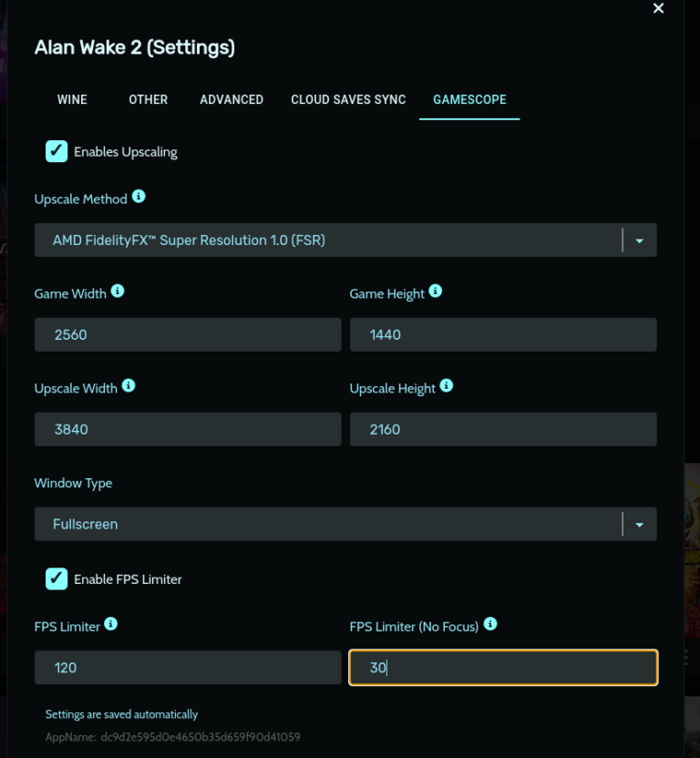Click the info icon next to Game Height
This screenshot has height=758, width=700.
coord(435,292)
